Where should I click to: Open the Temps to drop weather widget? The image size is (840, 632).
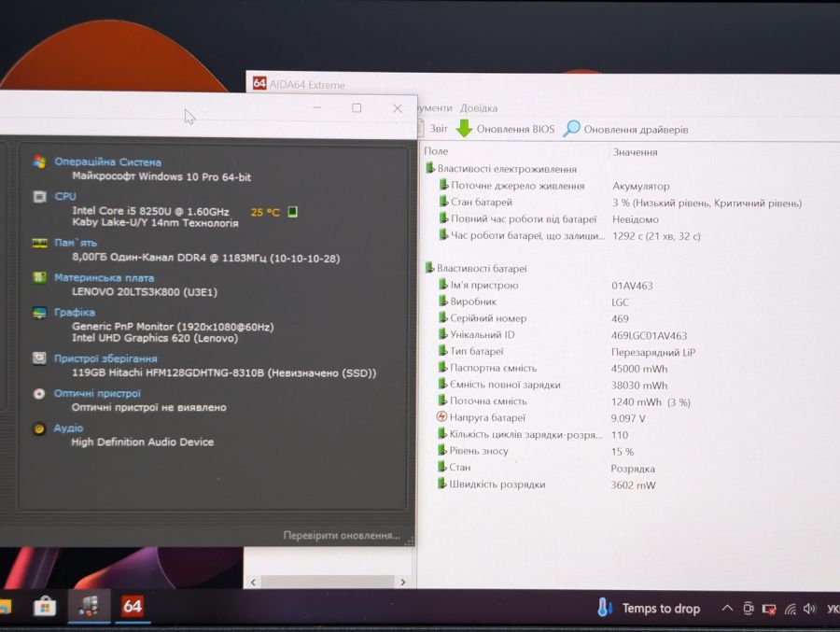(649, 609)
